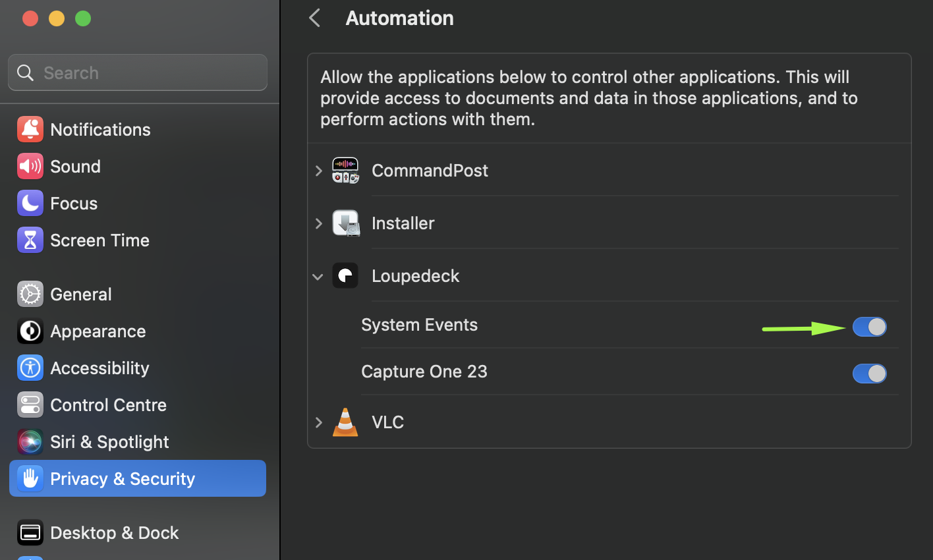Disable System Events toggle for Loupedeck
Image resolution: width=933 pixels, height=560 pixels.
coord(869,327)
